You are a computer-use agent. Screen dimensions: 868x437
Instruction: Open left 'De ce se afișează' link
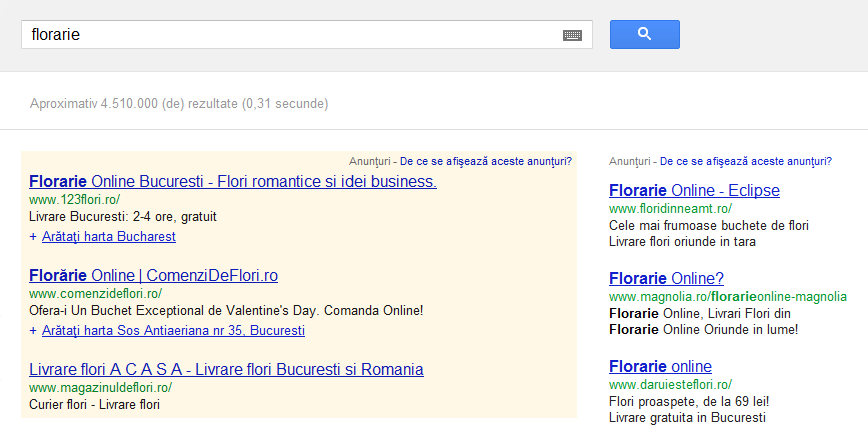486,161
